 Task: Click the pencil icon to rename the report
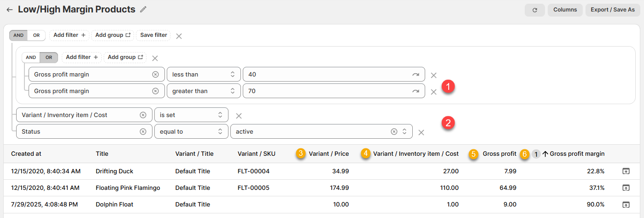(x=144, y=10)
